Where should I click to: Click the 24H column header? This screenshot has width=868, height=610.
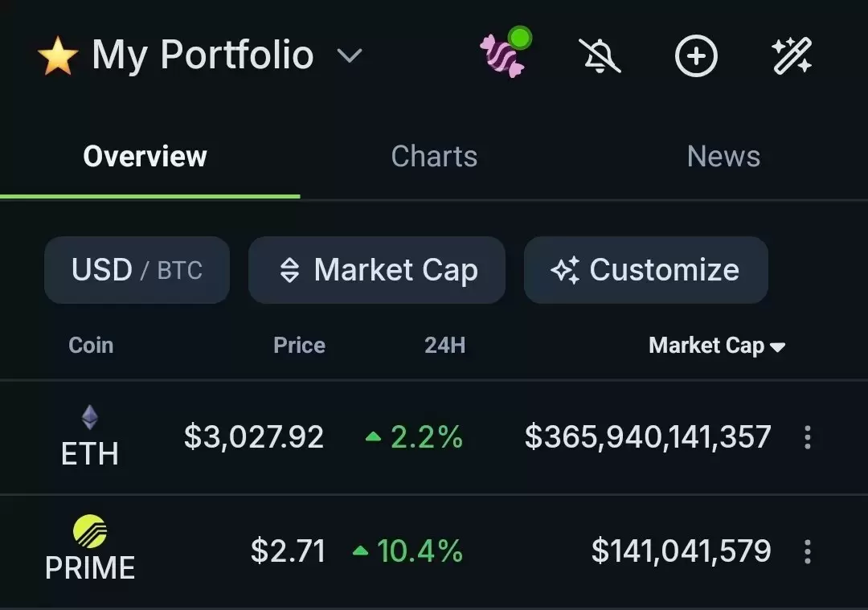click(x=444, y=346)
